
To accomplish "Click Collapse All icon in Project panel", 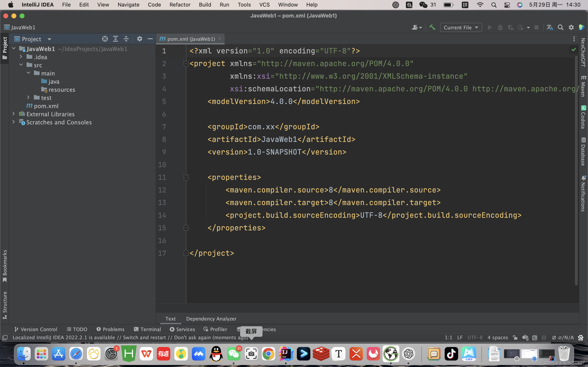I will (126, 39).
